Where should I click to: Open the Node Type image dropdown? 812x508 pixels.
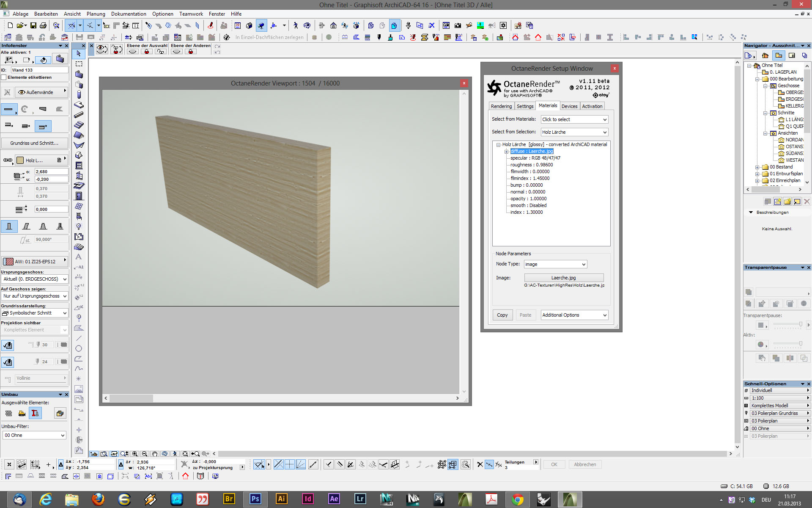pyautogui.click(x=555, y=264)
